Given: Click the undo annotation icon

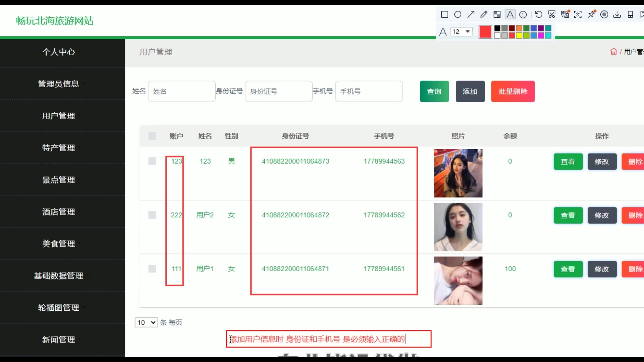Looking at the screenshot, I should [x=538, y=14].
